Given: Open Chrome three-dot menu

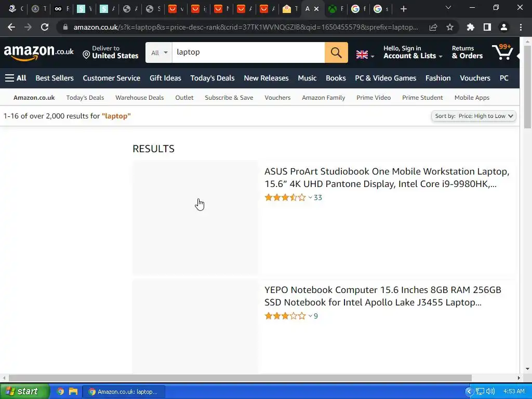Looking at the screenshot, I should 521,27.
